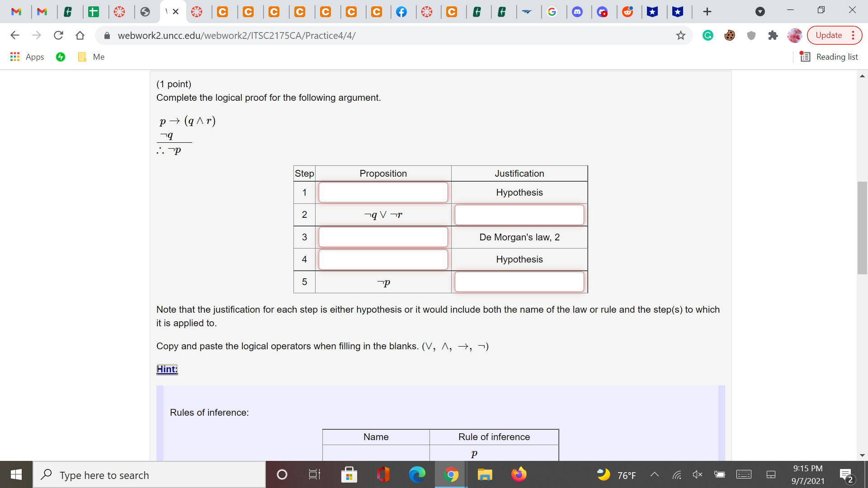This screenshot has width=868, height=488.
Task: Bookmark the page with the star icon
Action: coord(681,35)
